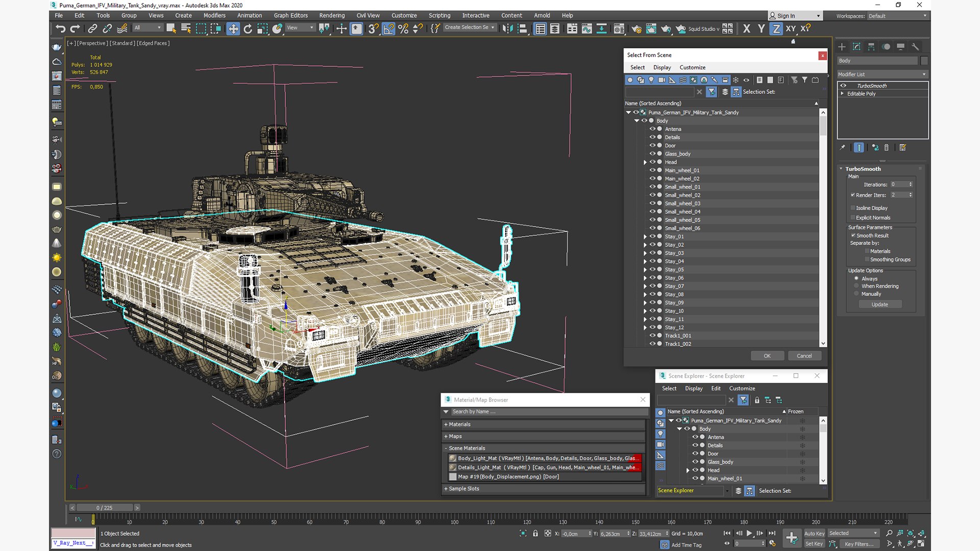Restrict to X axis constraint
The width and height of the screenshot is (980, 551).
click(747, 29)
